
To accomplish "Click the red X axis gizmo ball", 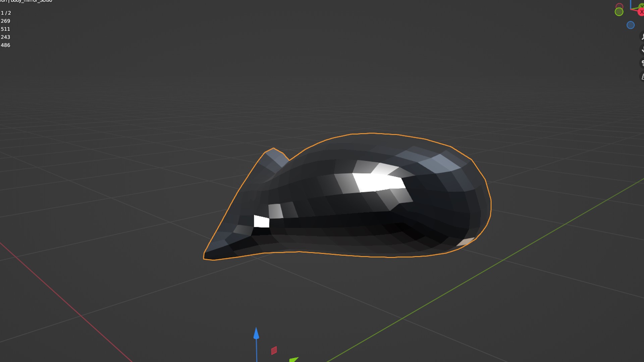I will click(x=641, y=12).
